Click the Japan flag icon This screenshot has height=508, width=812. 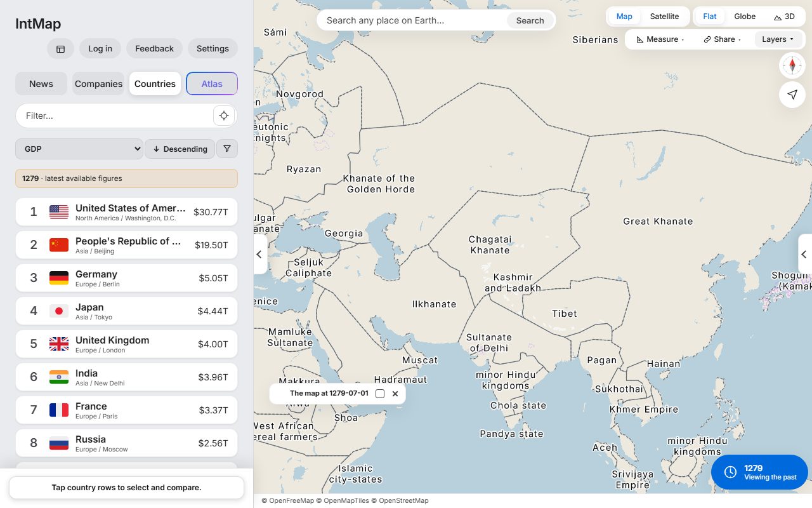click(59, 311)
